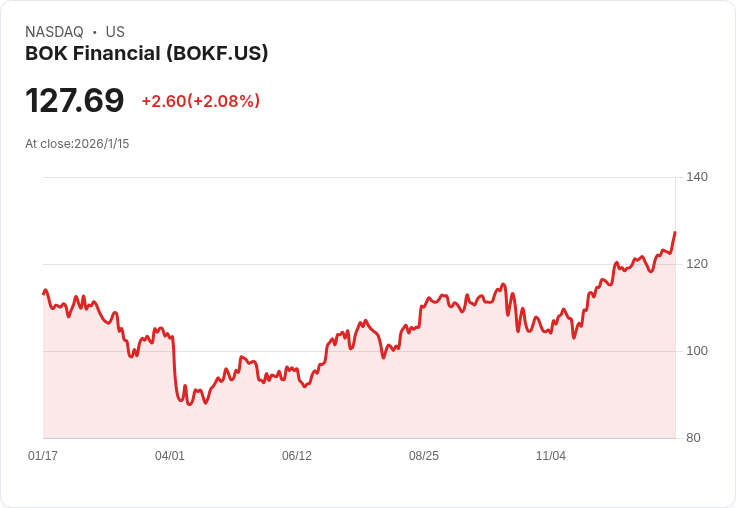Image resolution: width=736 pixels, height=508 pixels.
Task: Click the 06/12 date label
Action: pos(297,456)
